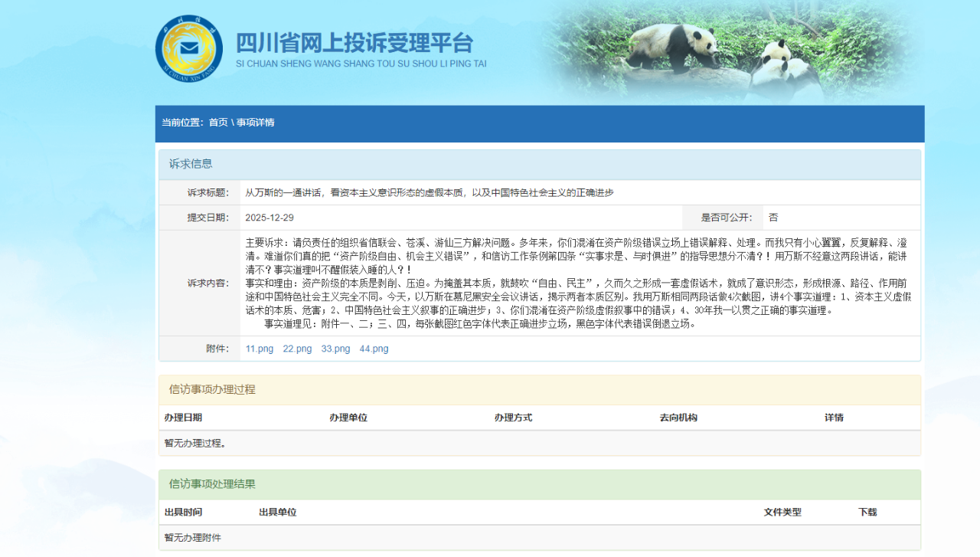Open attachment 11.png
Image resolution: width=980 pixels, height=557 pixels.
tap(260, 349)
